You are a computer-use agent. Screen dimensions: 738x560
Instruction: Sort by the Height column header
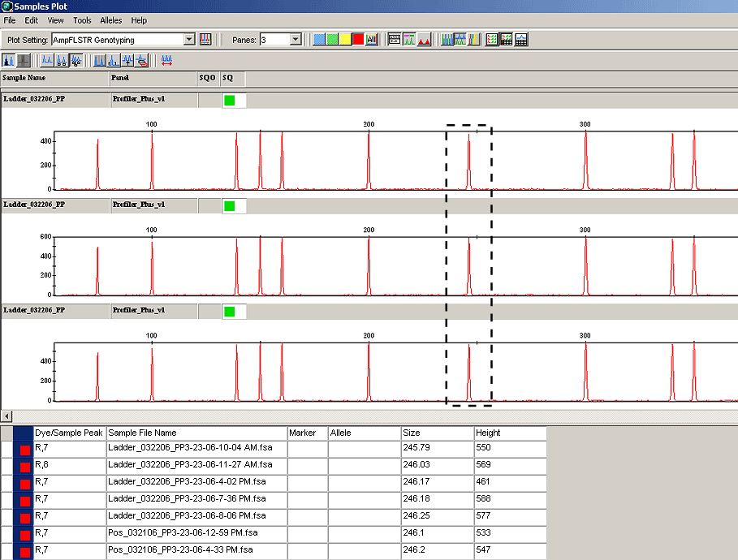coord(511,433)
